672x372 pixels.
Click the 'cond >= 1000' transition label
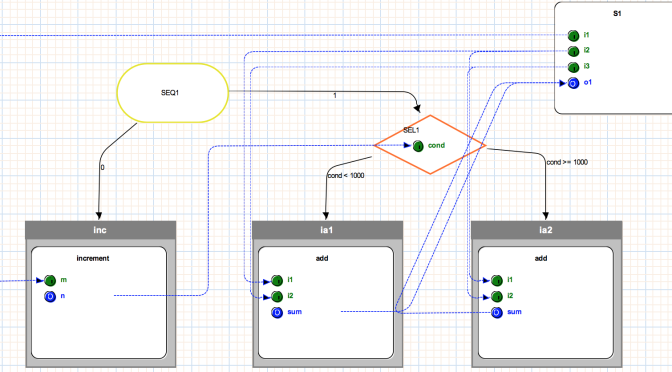click(567, 162)
